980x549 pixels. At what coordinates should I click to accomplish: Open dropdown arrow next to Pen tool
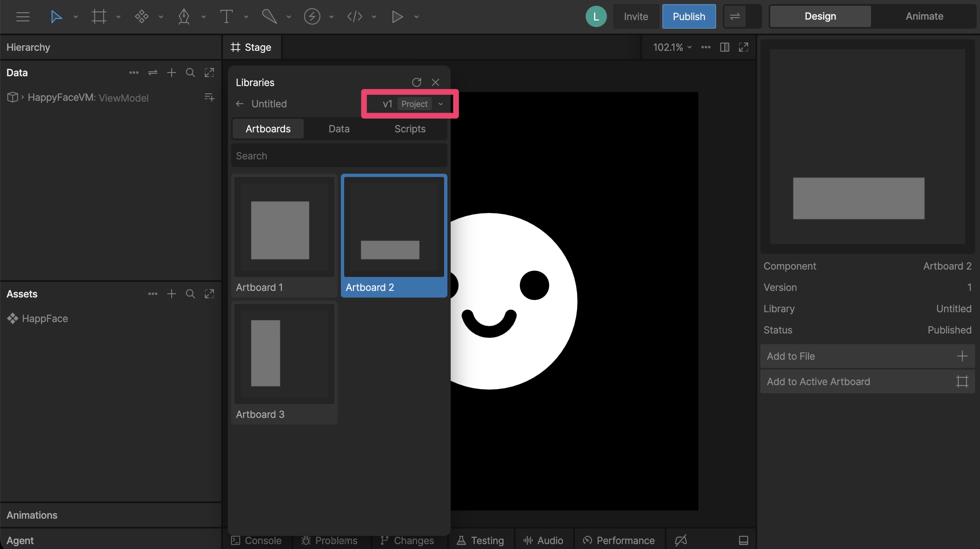(204, 17)
